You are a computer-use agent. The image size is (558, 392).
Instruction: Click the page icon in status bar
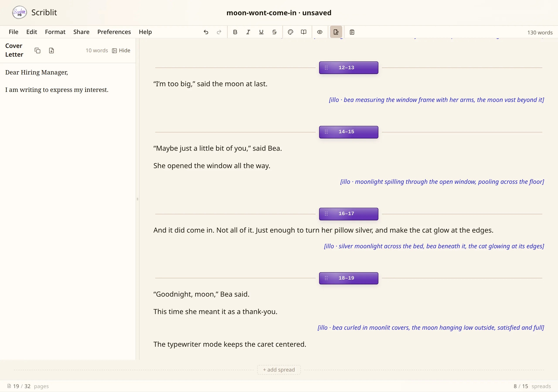9,386
